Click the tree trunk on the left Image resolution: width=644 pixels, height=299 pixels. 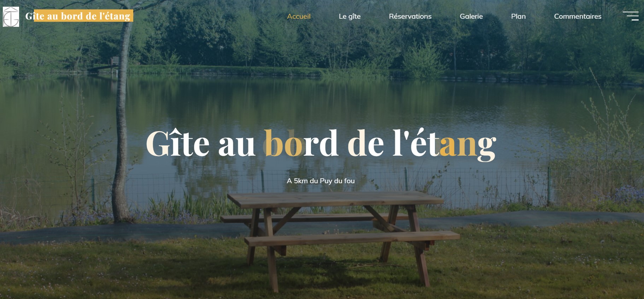121,124
